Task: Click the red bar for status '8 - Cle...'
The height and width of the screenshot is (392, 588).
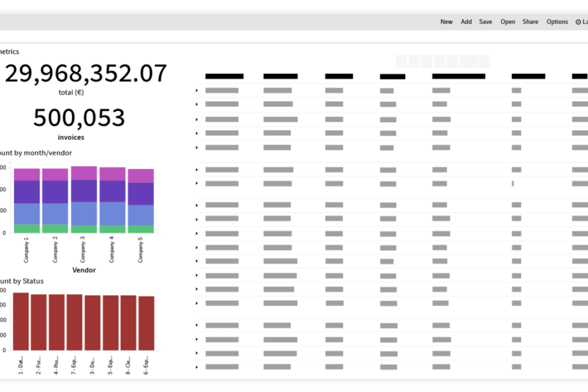Action: [128, 322]
